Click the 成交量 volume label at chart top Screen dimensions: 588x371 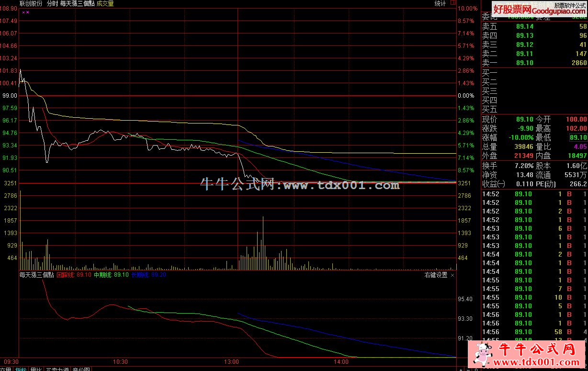point(105,3)
